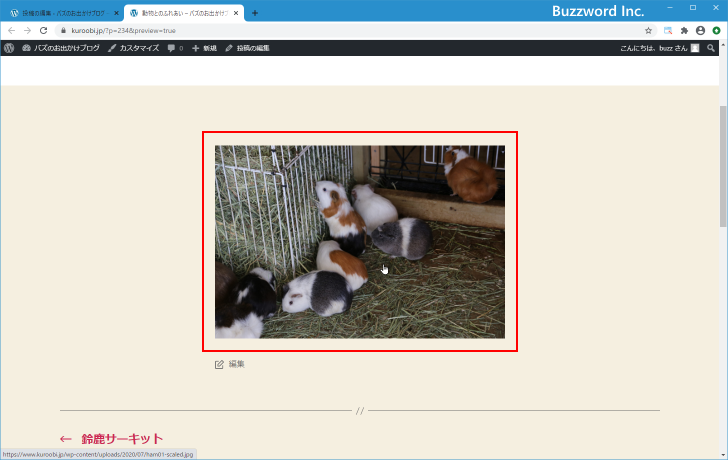This screenshot has width=728, height=460.
Task: Click the green update arrow icon
Action: pos(716,31)
